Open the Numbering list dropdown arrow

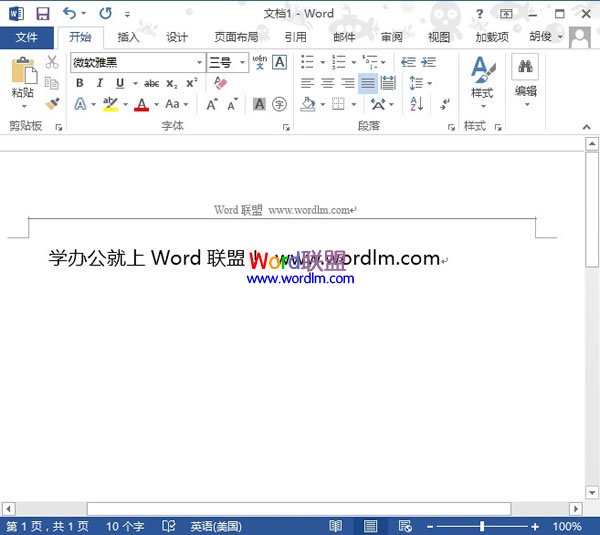(x=354, y=62)
